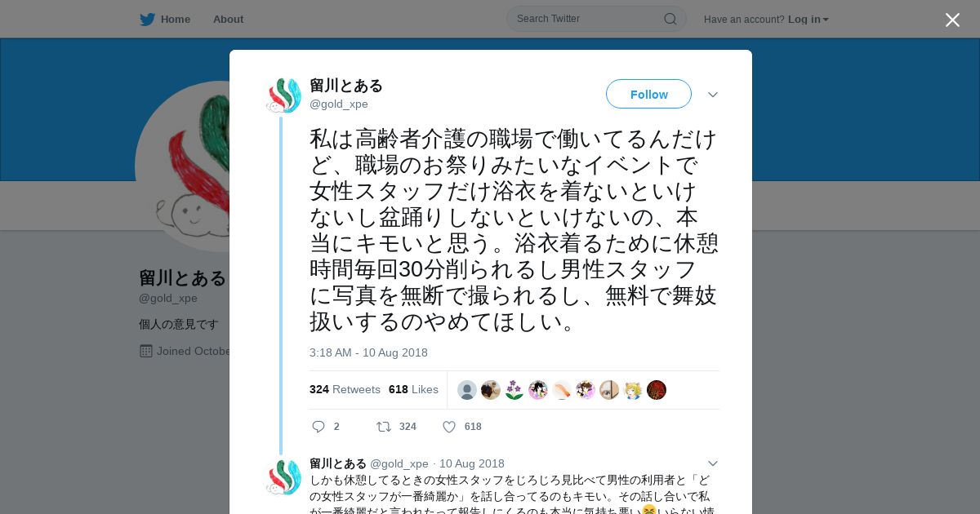Screen dimensions: 980x514
Task: Close the tweet overlay with X
Action: [x=952, y=20]
